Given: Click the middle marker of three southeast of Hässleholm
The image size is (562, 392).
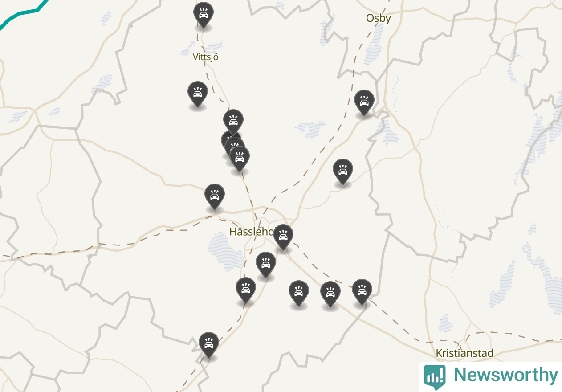Looking at the screenshot, I should point(330,294).
